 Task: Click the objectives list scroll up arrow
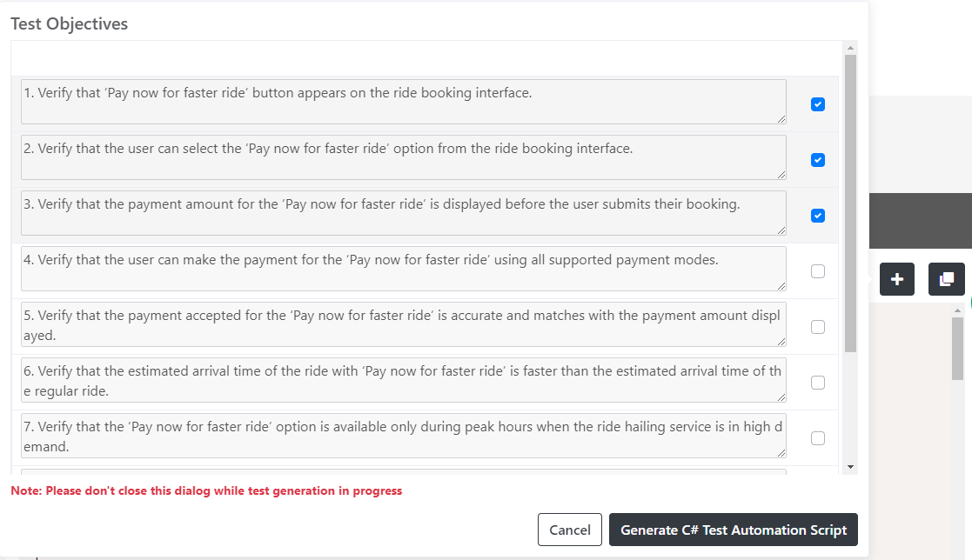tap(850, 48)
